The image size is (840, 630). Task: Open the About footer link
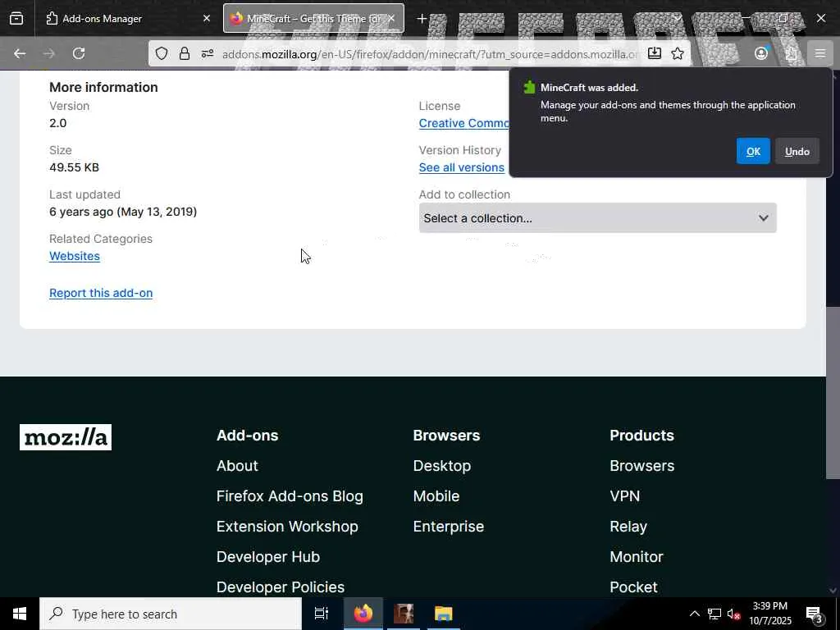(x=237, y=466)
